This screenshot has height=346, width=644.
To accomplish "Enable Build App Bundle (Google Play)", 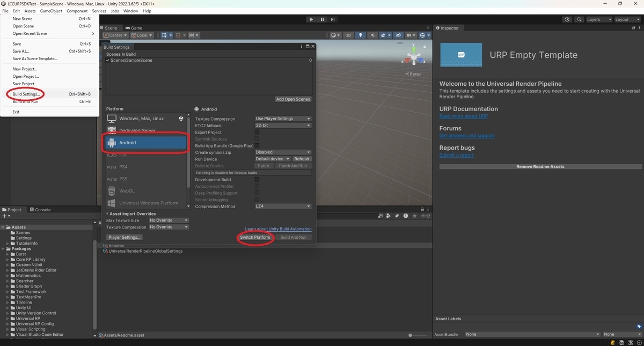I will click(257, 146).
